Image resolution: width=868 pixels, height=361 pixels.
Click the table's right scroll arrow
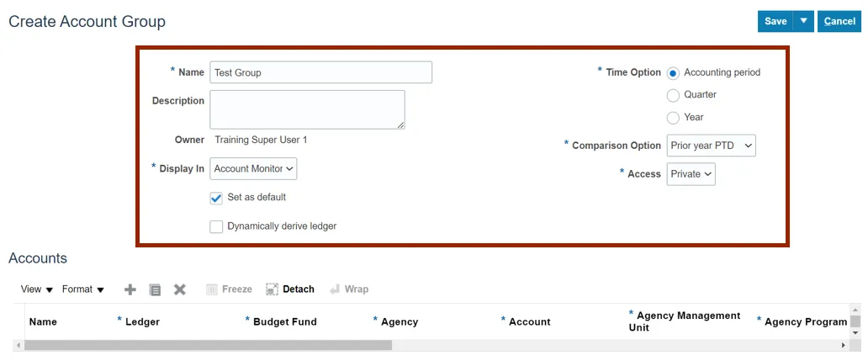(x=844, y=345)
